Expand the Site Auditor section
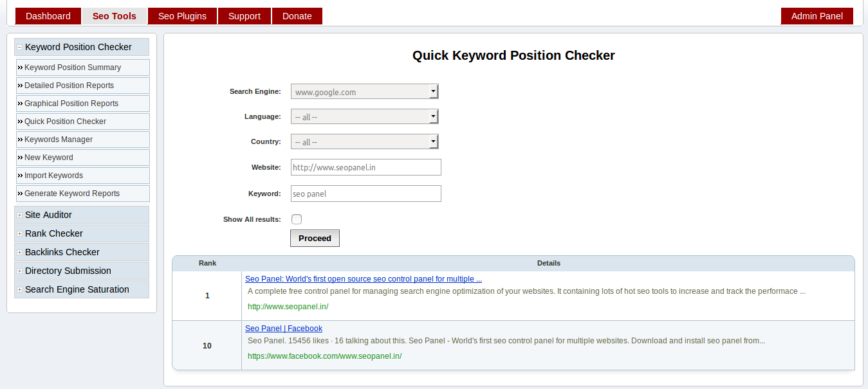Screen dimensions: 868x389 pos(82,215)
